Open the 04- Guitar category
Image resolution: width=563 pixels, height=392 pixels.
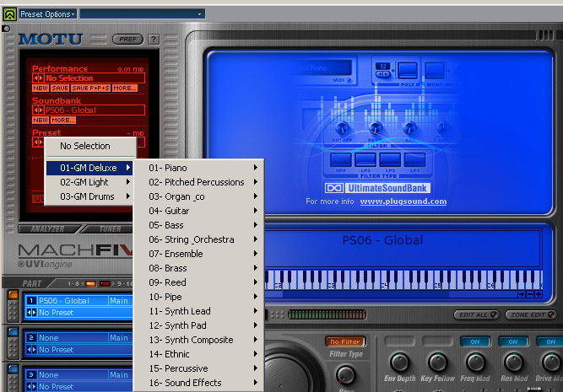tap(198, 211)
